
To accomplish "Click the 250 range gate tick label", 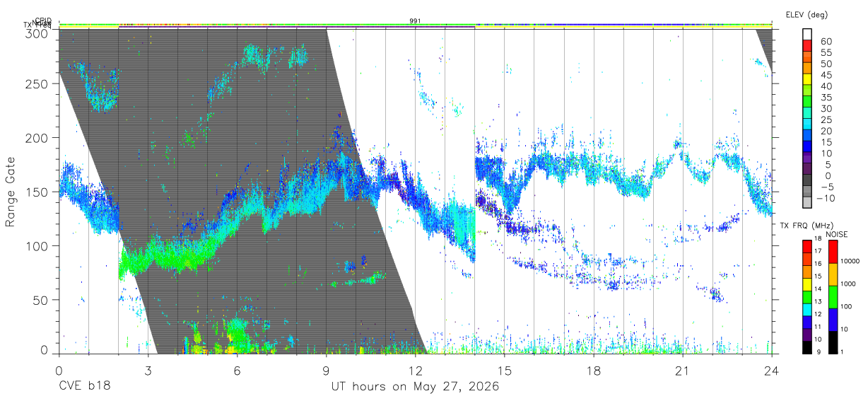I will pyautogui.click(x=37, y=83).
